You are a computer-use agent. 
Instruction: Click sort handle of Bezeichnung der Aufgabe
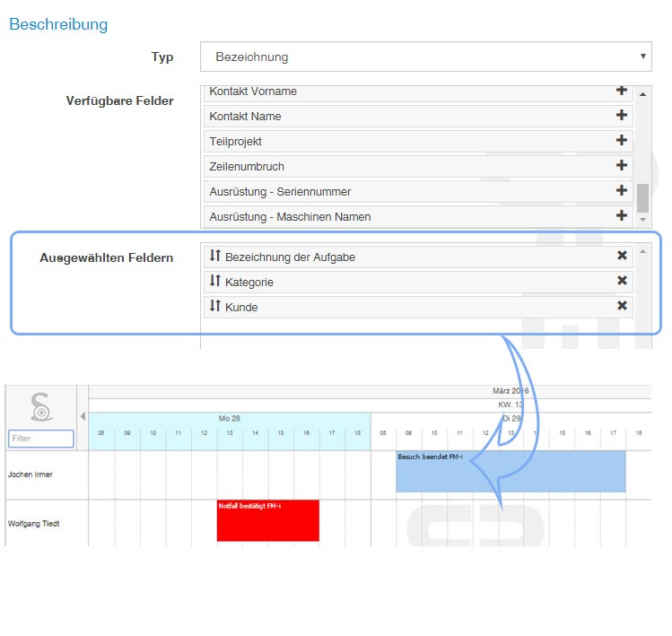(215, 257)
